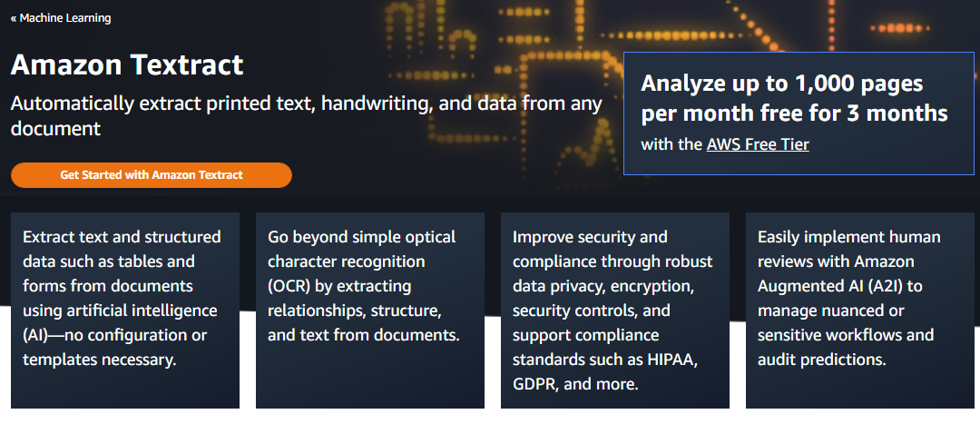The height and width of the screenshot is (424, 980).
Task: Select the Amazon Textract page heading
Action: point(127,65)
